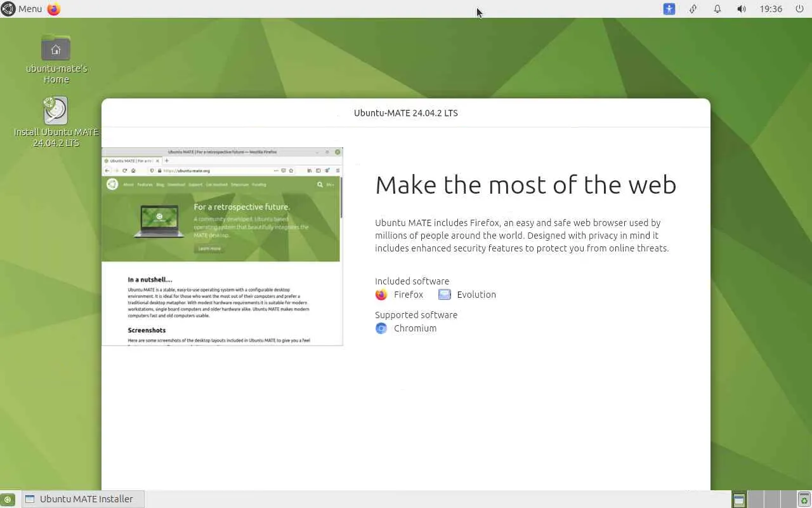Click the paragraph starting "Ubuntu MATE includes Firefox"
Viewport: 812px width, 508px height.
tap(522, 236)
